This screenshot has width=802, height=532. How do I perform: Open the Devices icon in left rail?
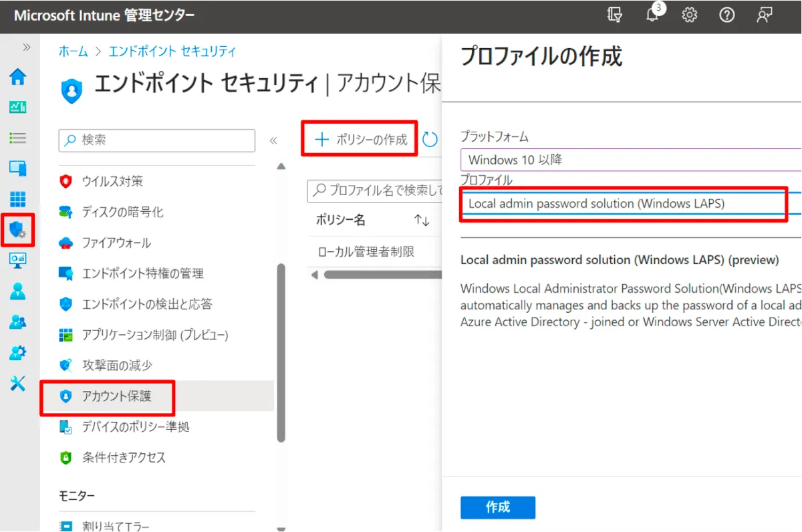[x=18, y=168]
